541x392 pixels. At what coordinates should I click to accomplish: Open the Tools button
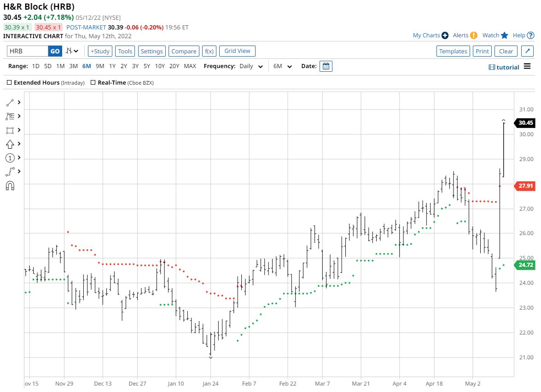[x=125, y=51]
